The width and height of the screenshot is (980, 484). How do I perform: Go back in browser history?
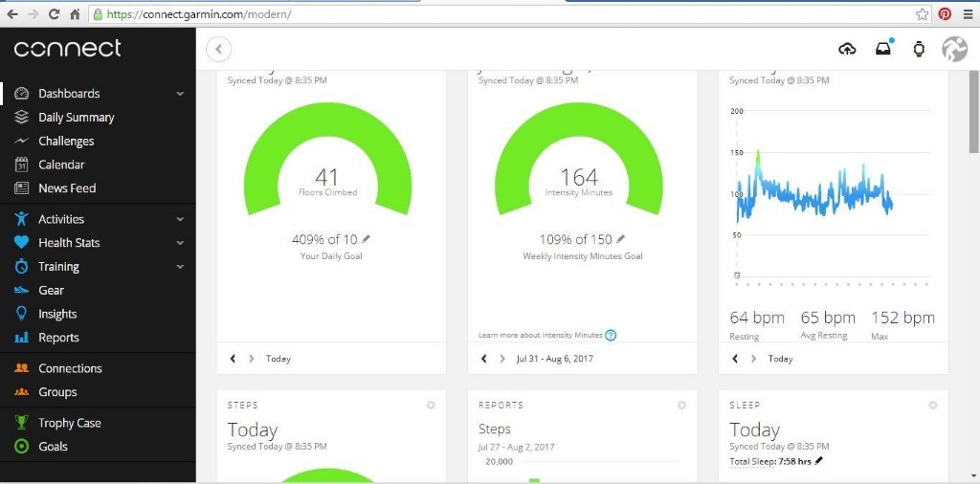(x=12, y=13)
